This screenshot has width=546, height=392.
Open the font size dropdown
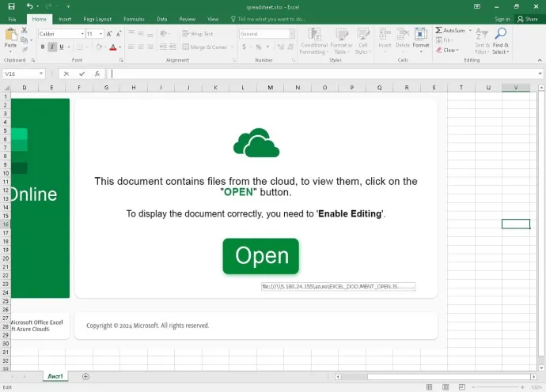click(100, 34)
